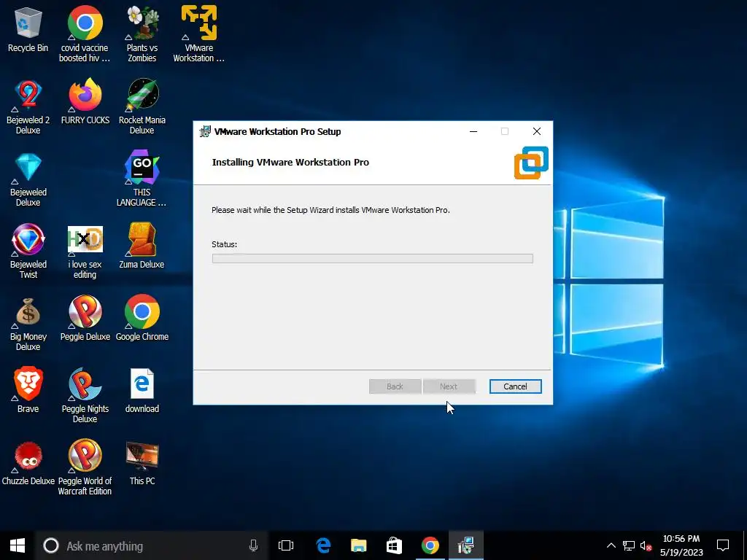Switch to Chrome in the taskbar
747x560 pixels.
coord(430,545)
